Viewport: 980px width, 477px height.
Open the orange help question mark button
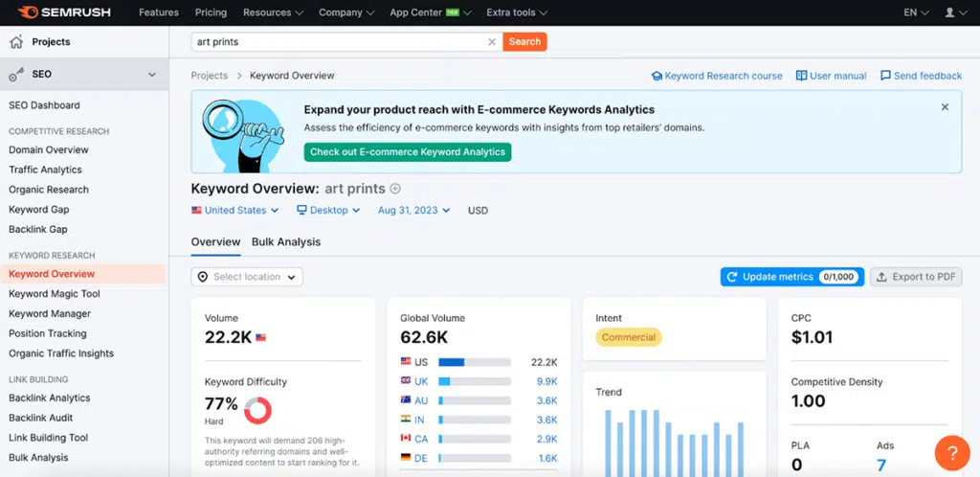point(952,453)
